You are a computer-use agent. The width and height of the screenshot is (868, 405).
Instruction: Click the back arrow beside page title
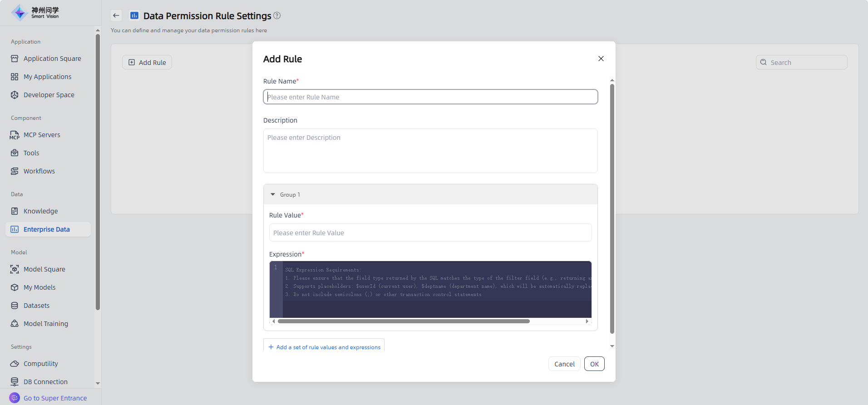pyautogui.click(x=116, y=15)
